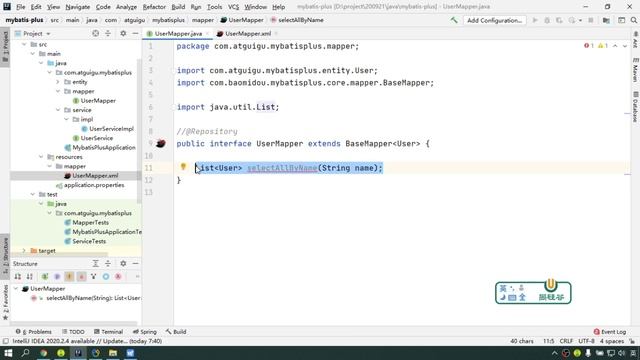Collapse the resources folder
Image resolution: width=640 pixels, height=360 pixels.
41,157
